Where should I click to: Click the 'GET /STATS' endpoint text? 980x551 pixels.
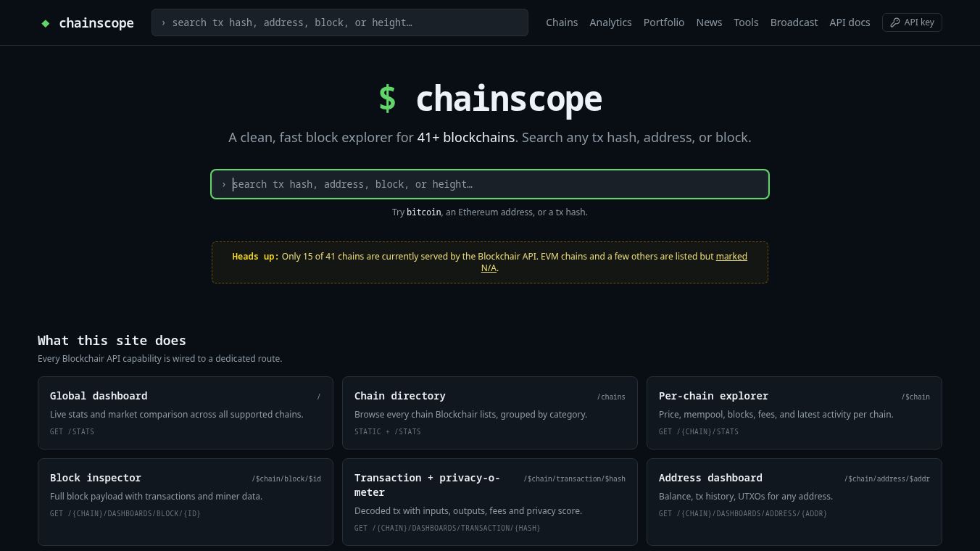(72, 431)
